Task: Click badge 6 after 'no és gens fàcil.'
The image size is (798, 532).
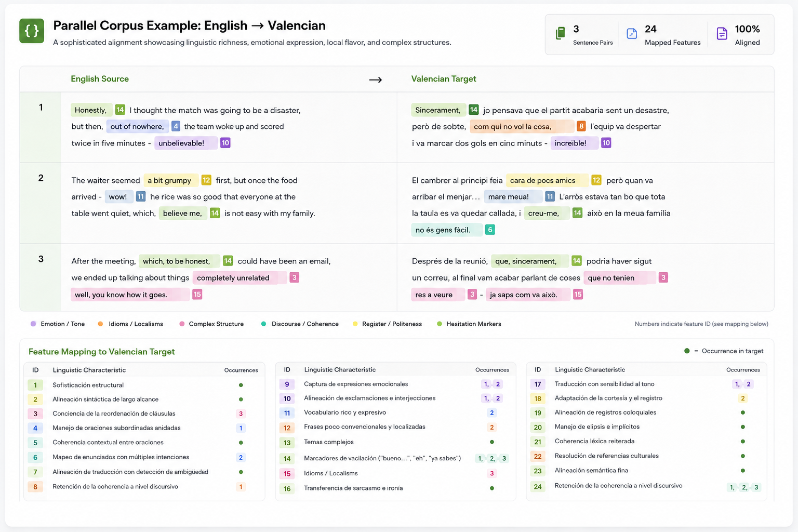Action: point(490,230)
